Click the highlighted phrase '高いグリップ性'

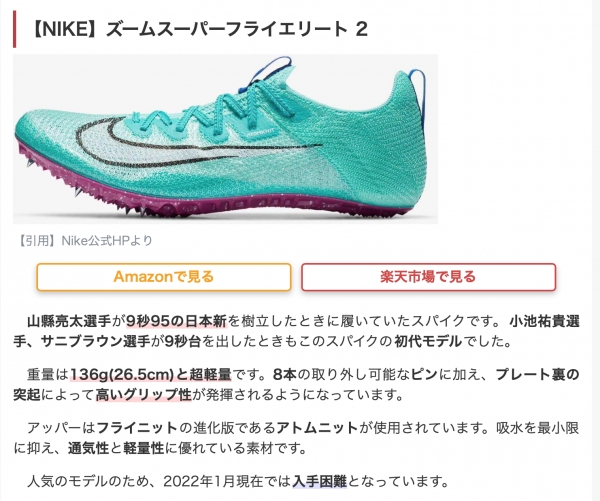143,394
